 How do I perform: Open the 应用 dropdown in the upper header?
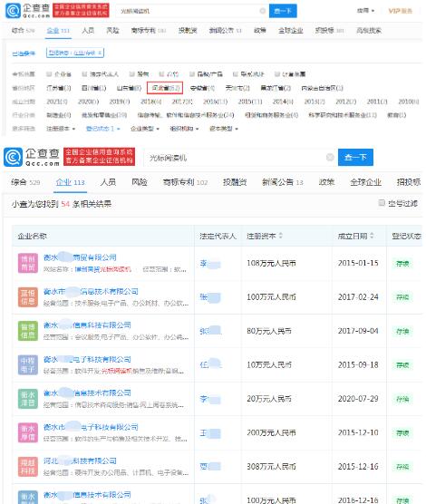[365, 11]
